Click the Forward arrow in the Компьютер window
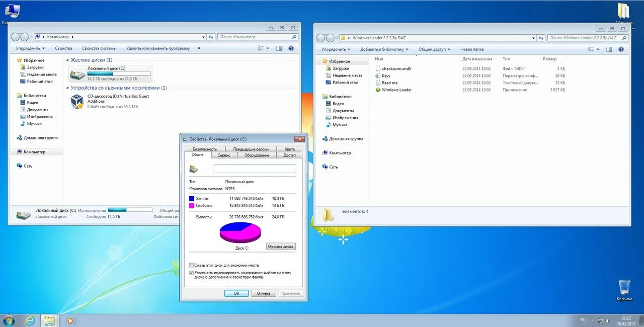This screenshot has width=644, height=327. coord(24,37)
